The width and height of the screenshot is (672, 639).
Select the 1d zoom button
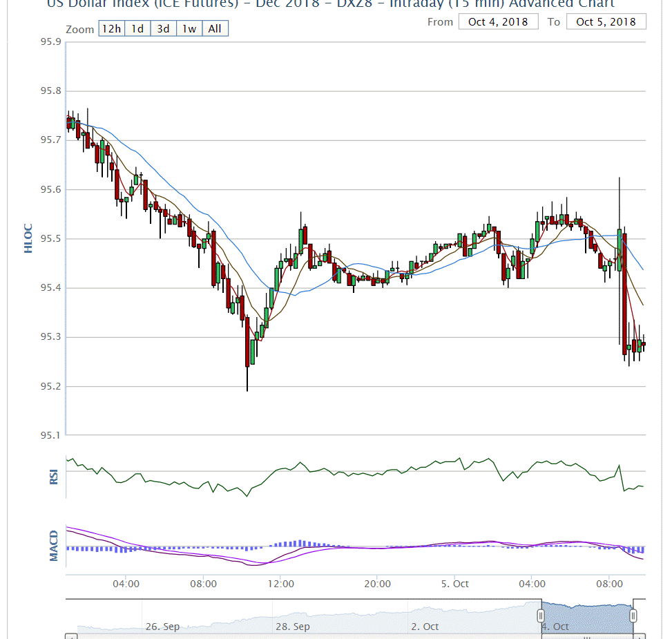click(138, 29)
